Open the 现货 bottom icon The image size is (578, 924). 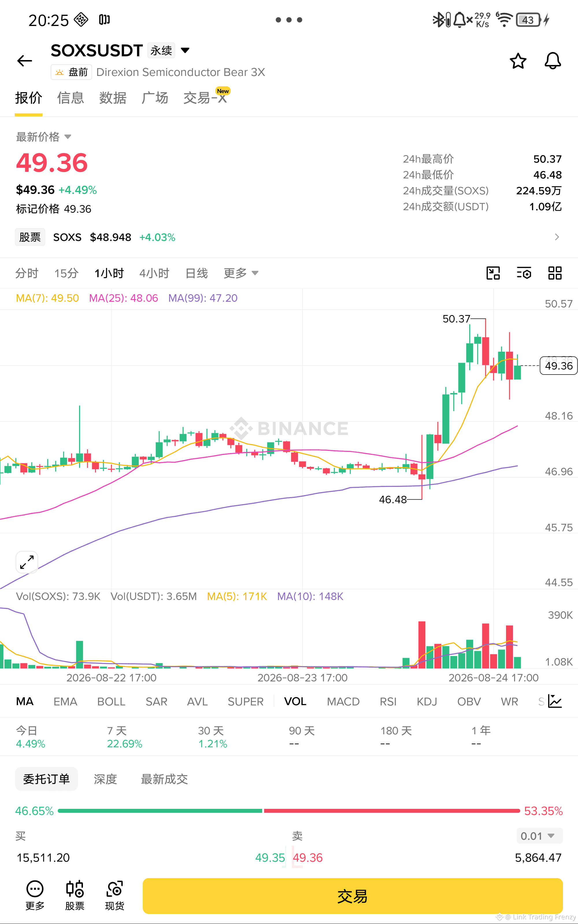pyautogui.click(x=115, y=895)
